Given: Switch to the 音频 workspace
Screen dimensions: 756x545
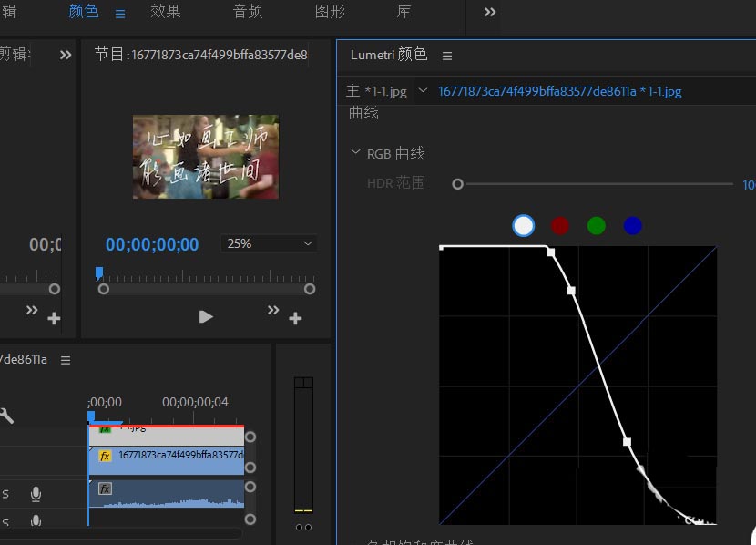Looking at the screenshot, I should pyautogui.click(x=248, y=12).
